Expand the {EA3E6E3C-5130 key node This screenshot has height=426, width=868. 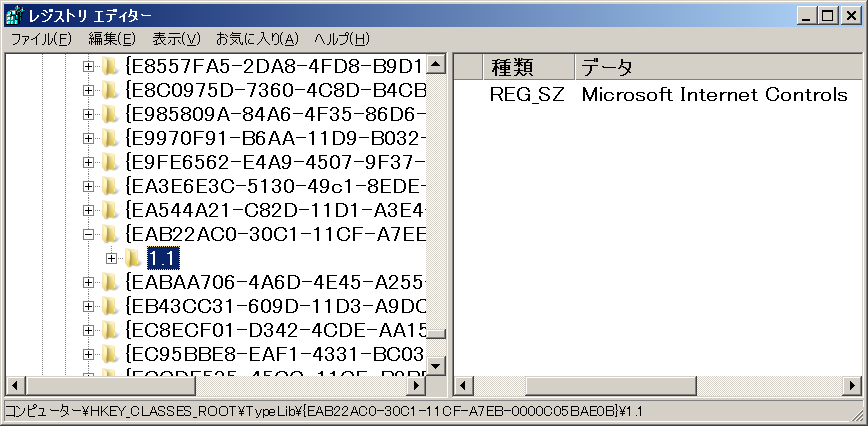(88, 186)
